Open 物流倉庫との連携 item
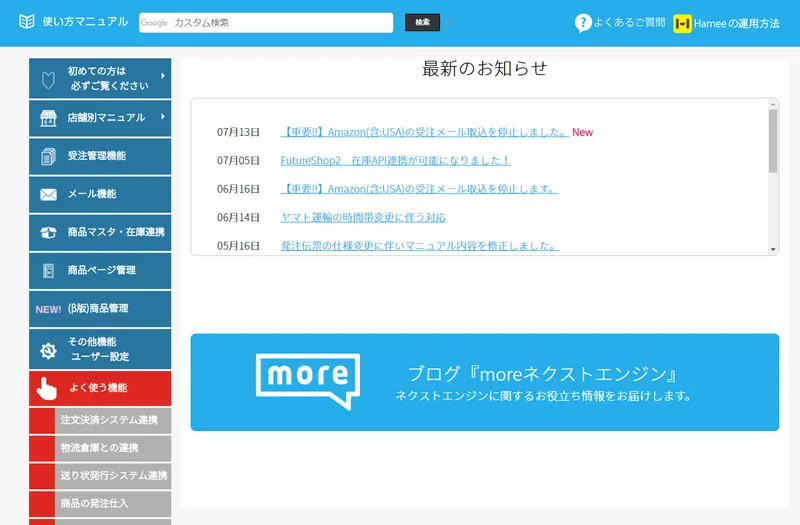 [100, 448]
